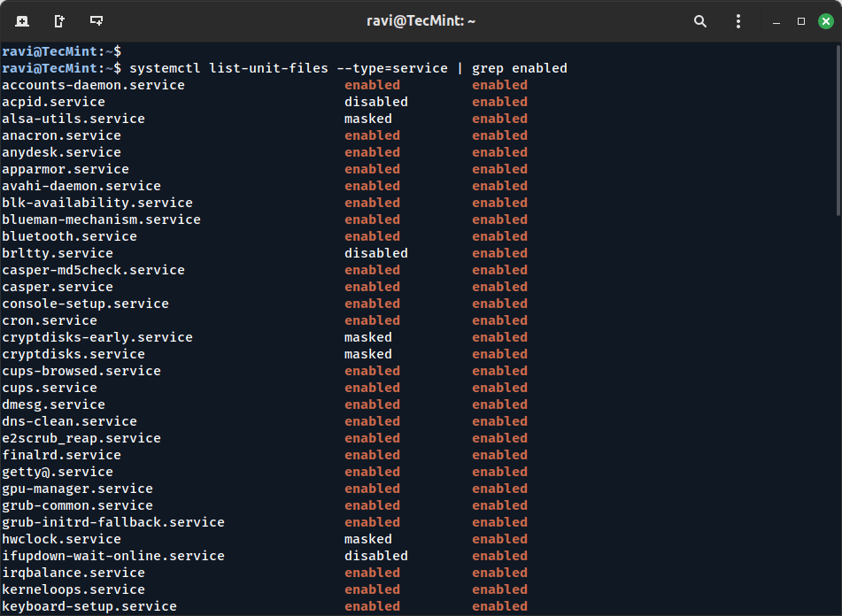Viewport: 842px width, 616px height.
Task: Select blk-availability.service text
Action: coord(97,203)
